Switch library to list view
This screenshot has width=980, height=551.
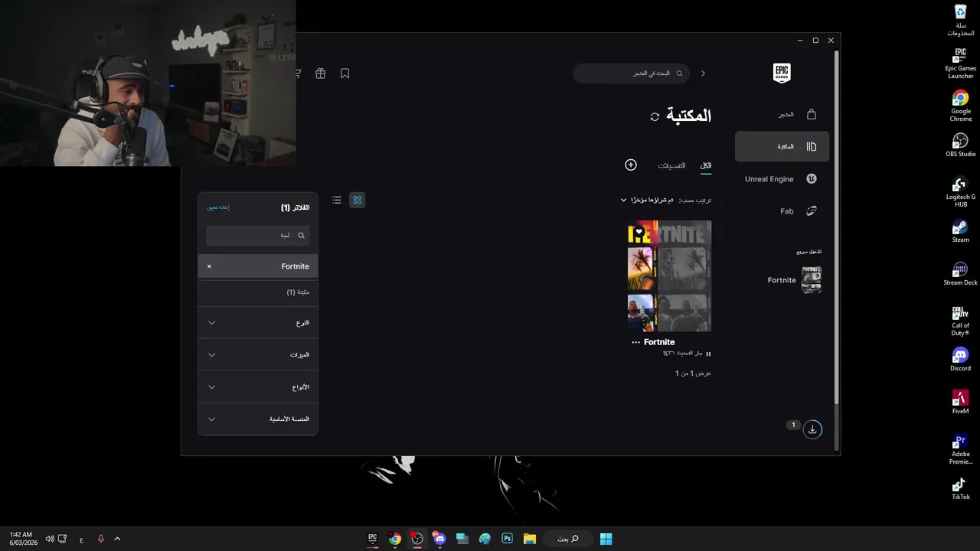click(x=337, y=200)
